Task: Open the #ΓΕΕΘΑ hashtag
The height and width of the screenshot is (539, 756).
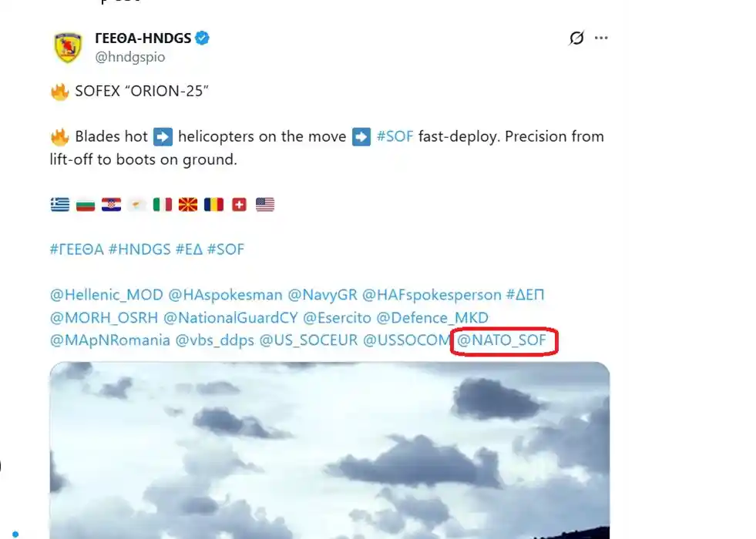Action: 76,249
